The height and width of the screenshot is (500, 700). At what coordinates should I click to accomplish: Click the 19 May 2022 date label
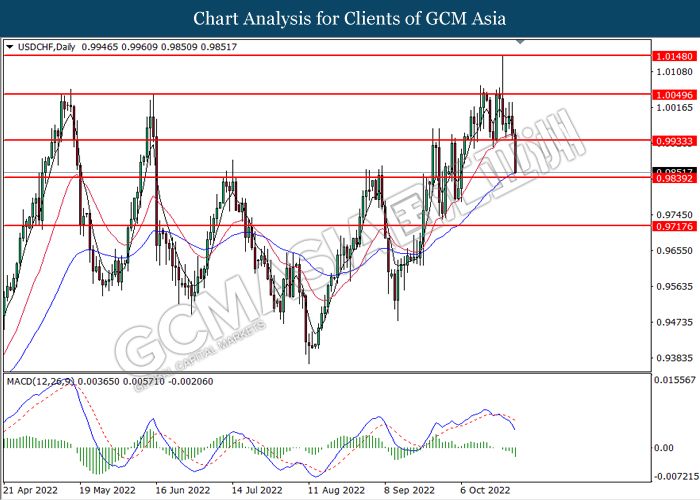108,490
